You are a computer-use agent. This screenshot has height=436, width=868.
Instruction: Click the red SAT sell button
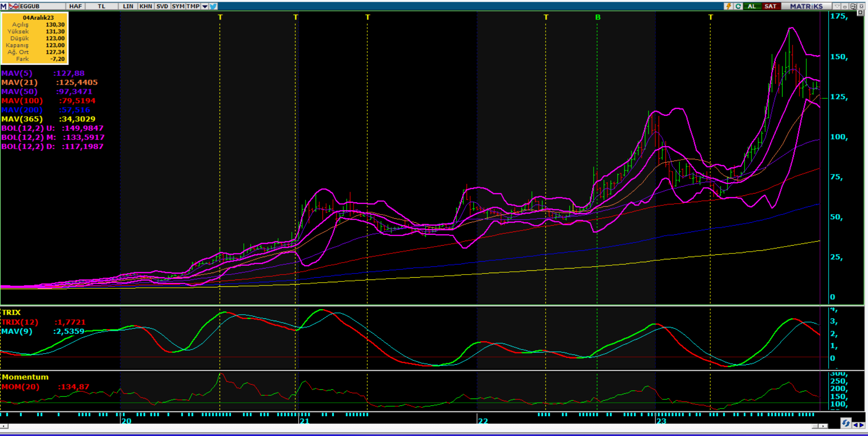tap(771, 6)
